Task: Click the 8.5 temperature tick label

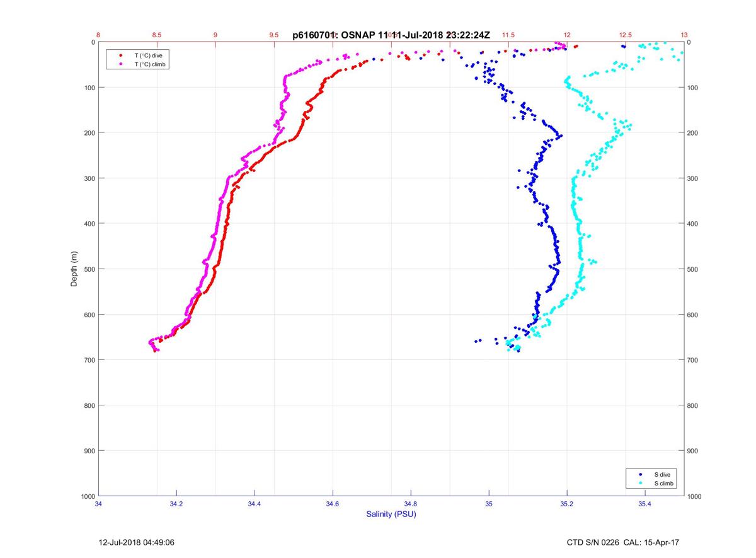Action: click(x=157, y=35)
